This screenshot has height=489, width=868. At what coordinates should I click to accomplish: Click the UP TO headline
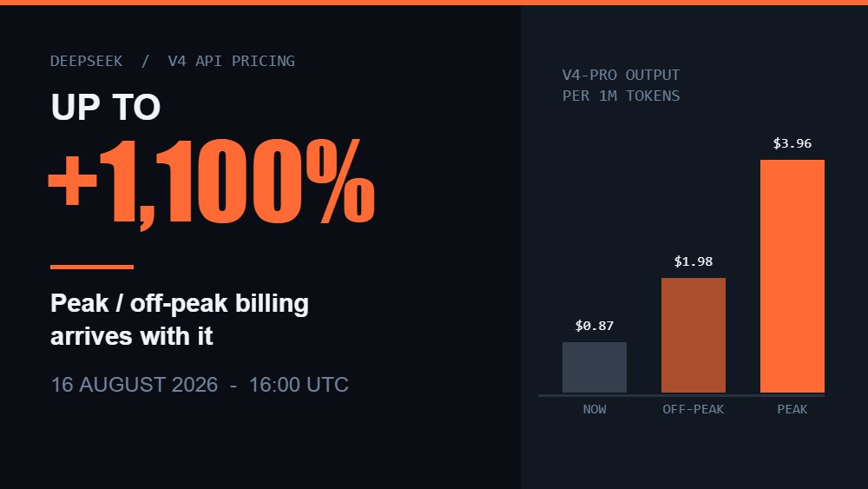point(106,107)
